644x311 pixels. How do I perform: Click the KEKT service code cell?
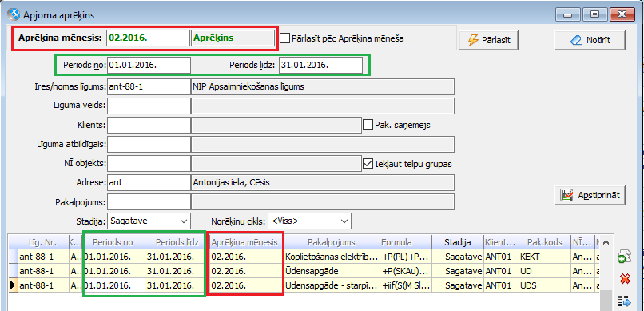545,257
